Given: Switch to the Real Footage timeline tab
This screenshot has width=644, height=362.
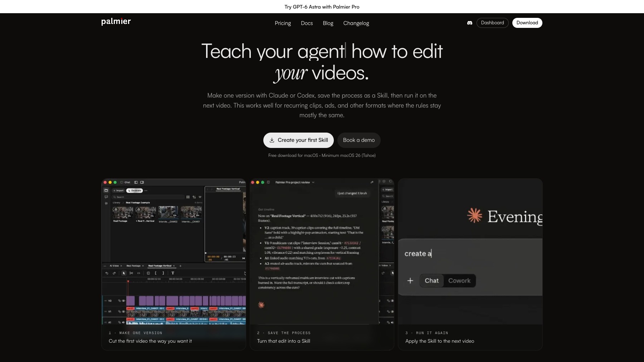Looking at the screenshot, I should 133,266.
